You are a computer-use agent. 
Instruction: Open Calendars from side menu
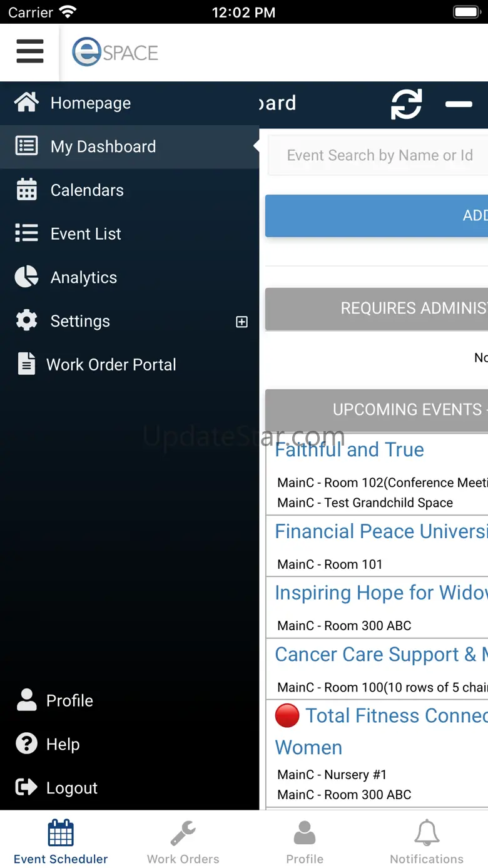tap(130, 190)
